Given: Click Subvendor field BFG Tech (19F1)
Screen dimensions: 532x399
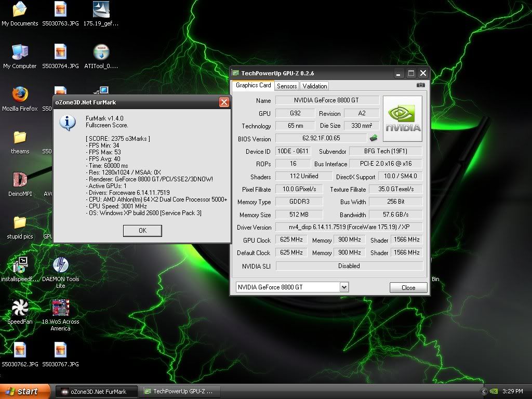Looking at the screenshot, I should pos(386,151).
